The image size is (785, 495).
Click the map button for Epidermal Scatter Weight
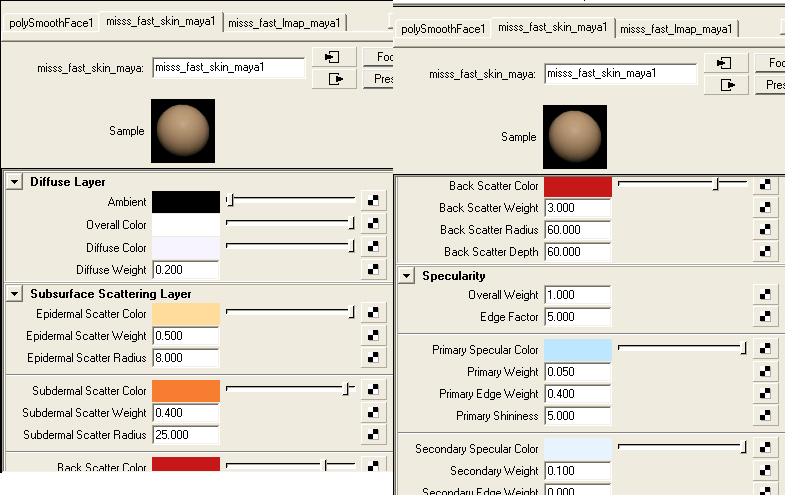[373, 336]
